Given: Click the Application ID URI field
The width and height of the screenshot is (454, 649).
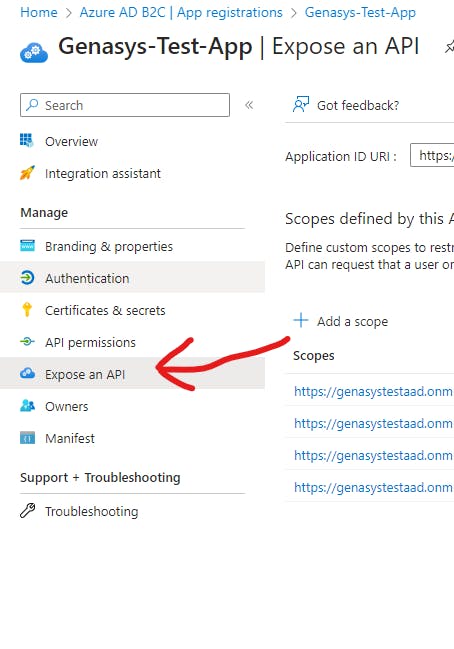Looking at the screenshot, I should click(432, 155).
